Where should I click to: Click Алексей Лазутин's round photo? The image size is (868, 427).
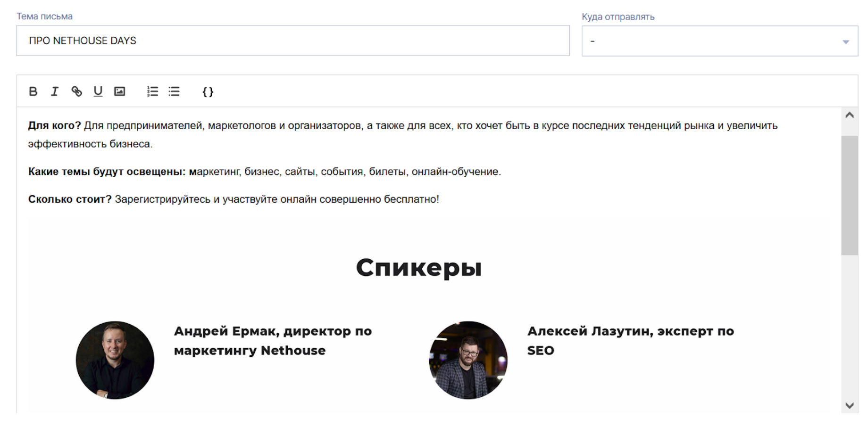[x=468, y=360]
